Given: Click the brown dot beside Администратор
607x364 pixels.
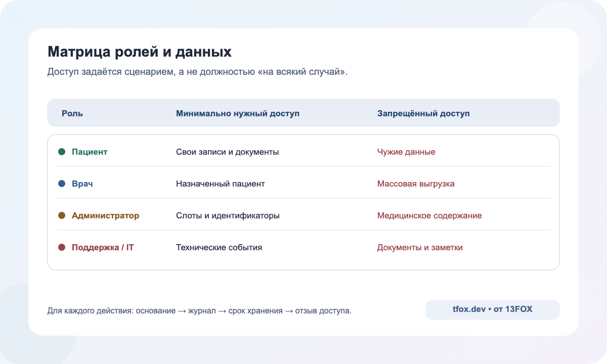Looking at the screenshot, I should (62, 215).
